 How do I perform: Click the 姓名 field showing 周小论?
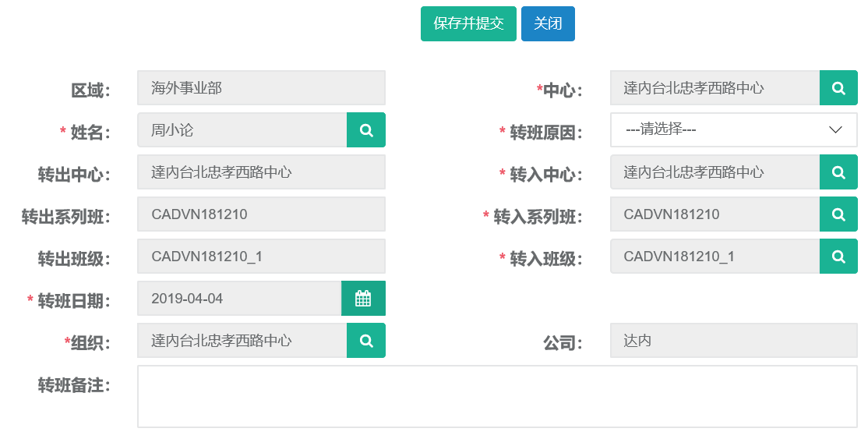(x=242, y=130)
